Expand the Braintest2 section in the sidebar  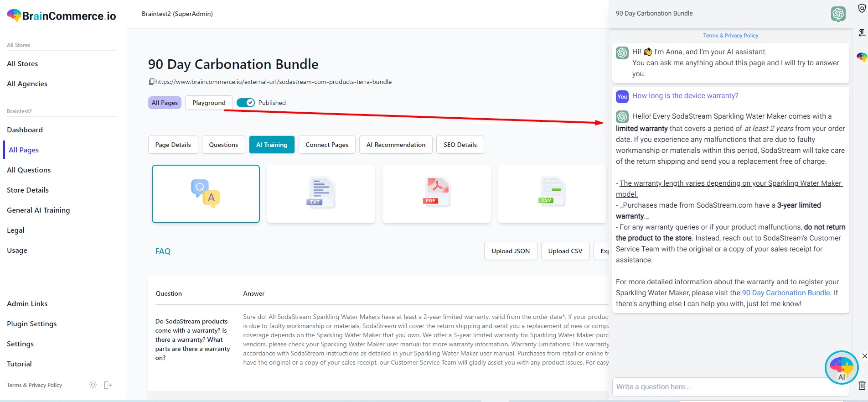[20, 111]
